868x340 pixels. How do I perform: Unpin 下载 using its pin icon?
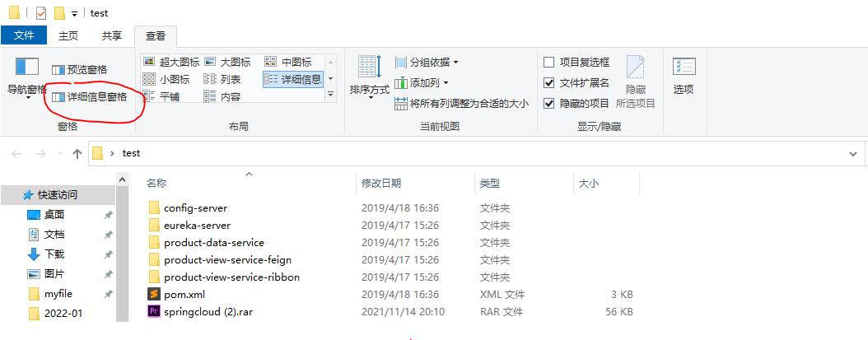point(109,254)
